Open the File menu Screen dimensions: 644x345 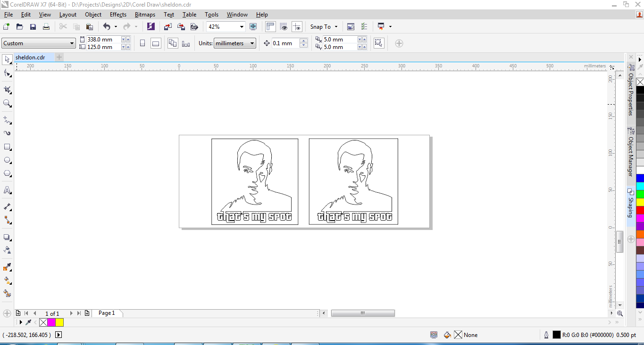pyautogui.click(x=8, y=15)
